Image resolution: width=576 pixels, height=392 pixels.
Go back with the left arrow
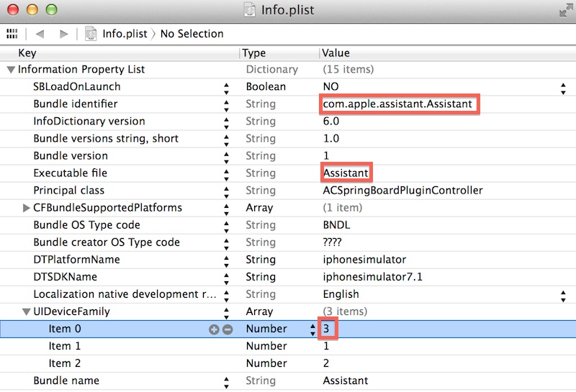(40, 34)
